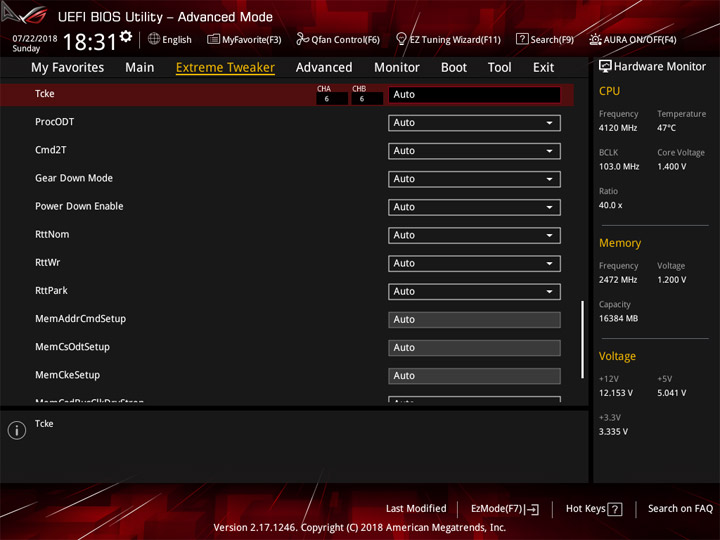Screen dimensions: 720x540
Task: Click the English language button
Action: tap(170, 39)
